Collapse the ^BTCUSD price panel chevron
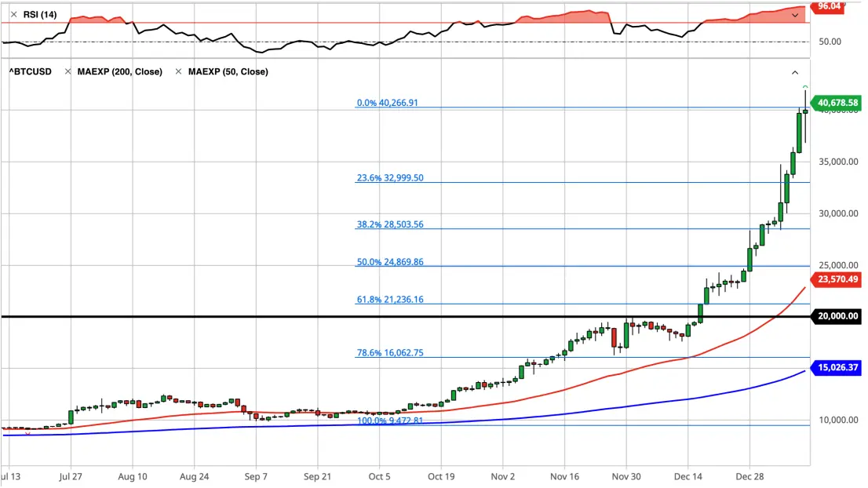 click(795, 72)
